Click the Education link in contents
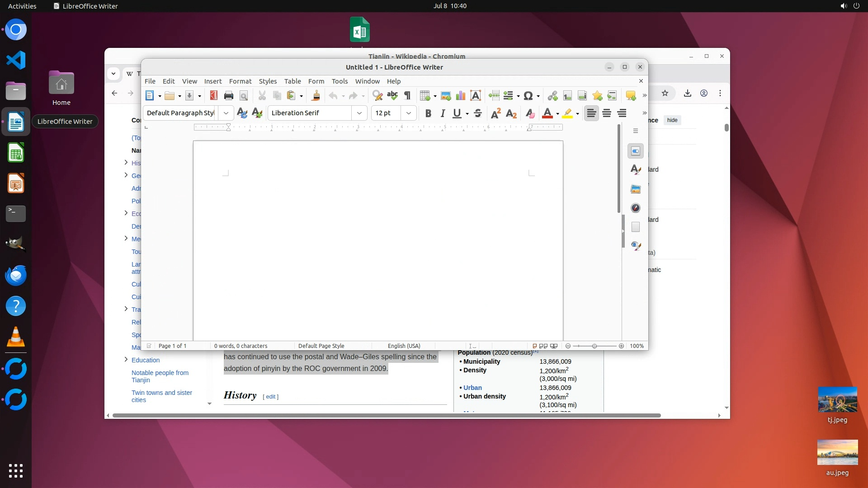Screen dimensions: 868x488 [146, 360]
